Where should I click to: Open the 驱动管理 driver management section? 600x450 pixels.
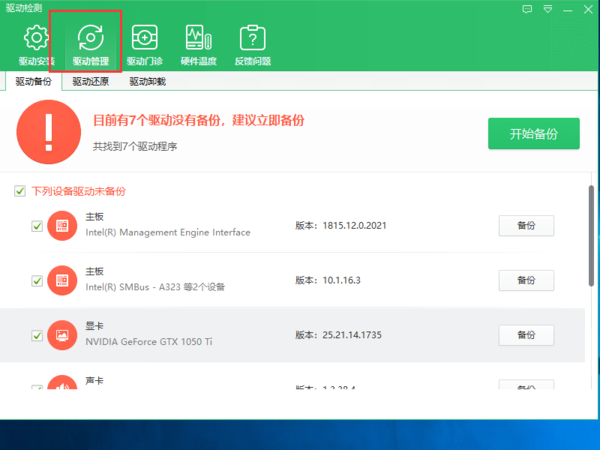pyautogui.click(x=90, y=44)
